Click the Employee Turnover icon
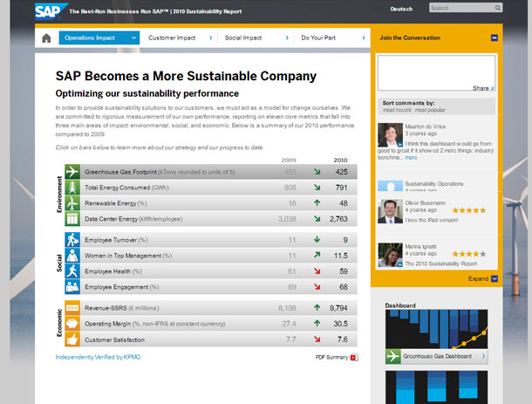Screen dimensions: 532x404 point(72,240)
